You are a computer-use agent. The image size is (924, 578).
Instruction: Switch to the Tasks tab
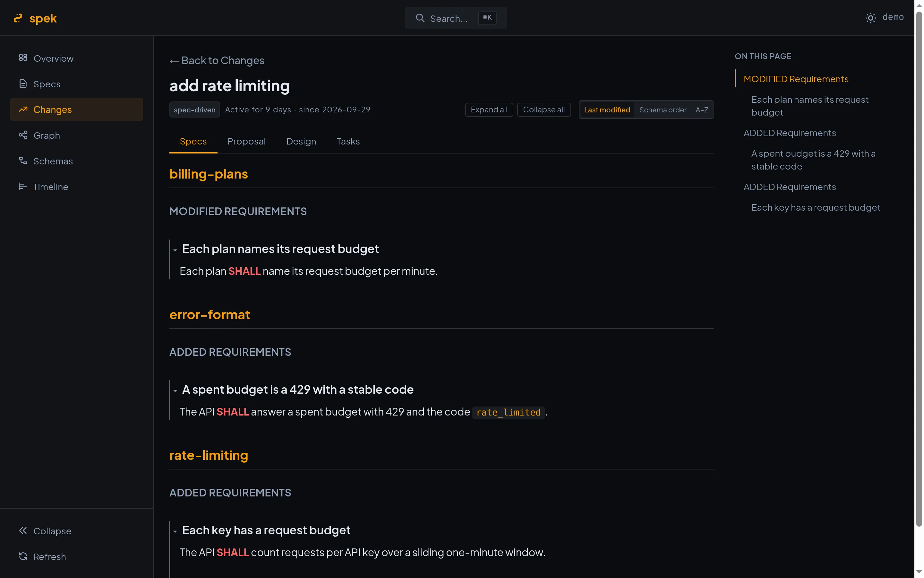coord(348,141)
